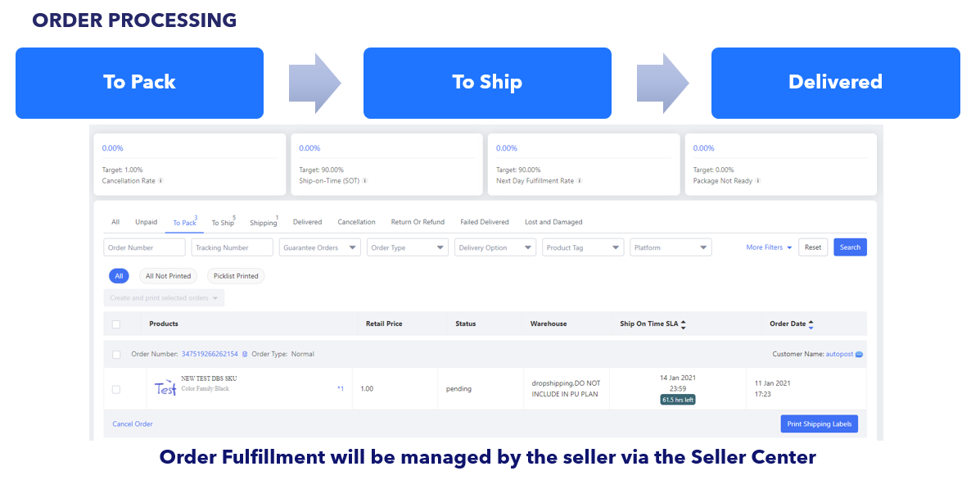
Task: Tick the select-all checkbox in the table header
Action: point(116,324)
